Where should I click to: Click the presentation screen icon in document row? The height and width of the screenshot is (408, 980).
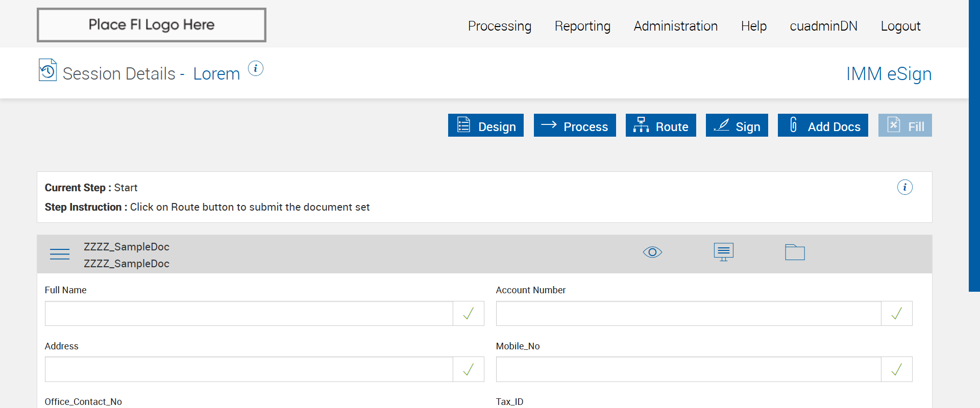coord(723,252)
